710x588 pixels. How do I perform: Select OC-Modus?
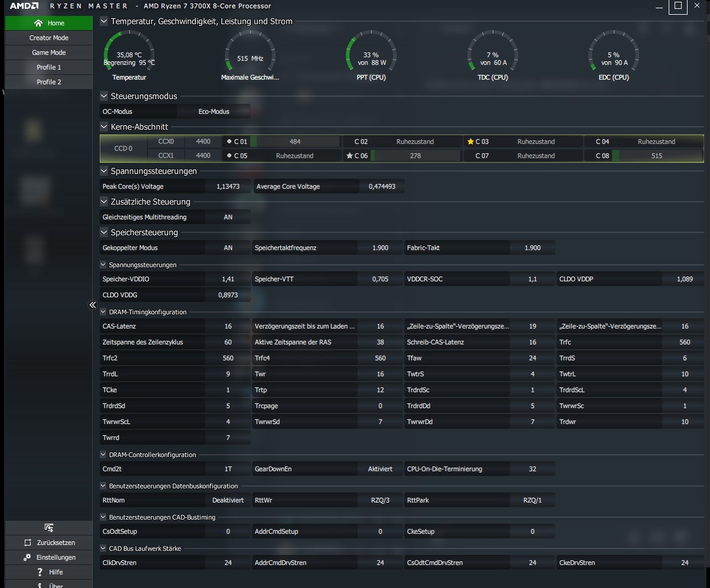click(x=139, y=111)
